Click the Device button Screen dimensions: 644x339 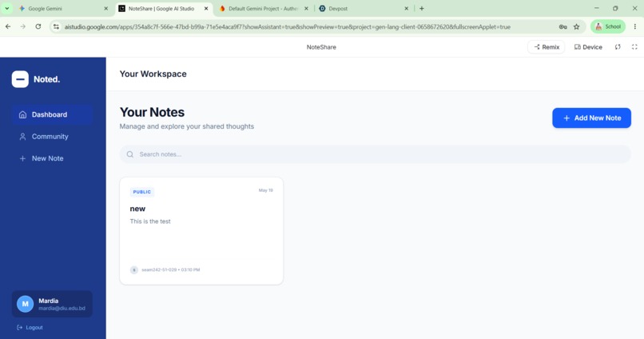(588, 47)
